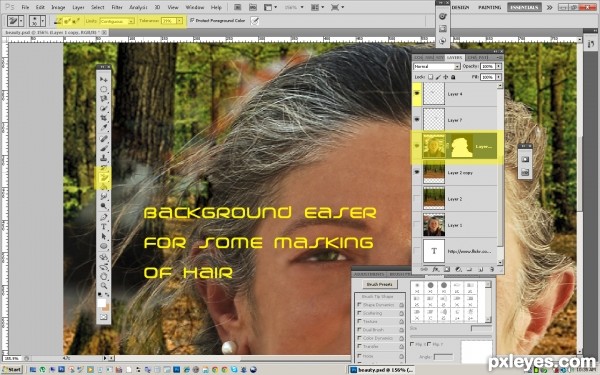The height and width of the screenshot is (375, 600).
Task: Open the Filter menu
Action: pos(117,7)
